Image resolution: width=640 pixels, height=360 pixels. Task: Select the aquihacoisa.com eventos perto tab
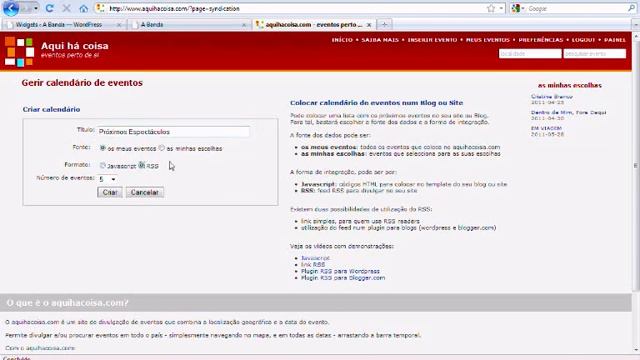coord(313,25)
